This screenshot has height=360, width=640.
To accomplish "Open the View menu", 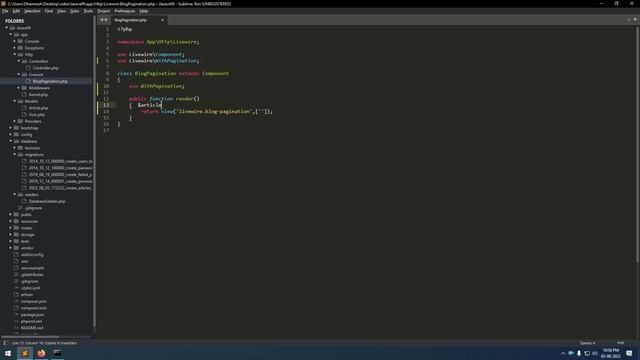I will 61,11.
